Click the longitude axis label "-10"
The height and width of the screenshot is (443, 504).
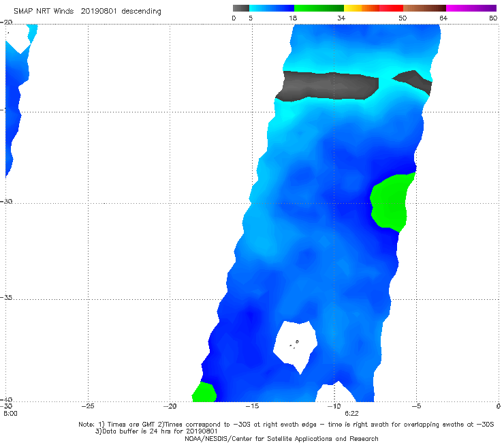tap(334, 406)
